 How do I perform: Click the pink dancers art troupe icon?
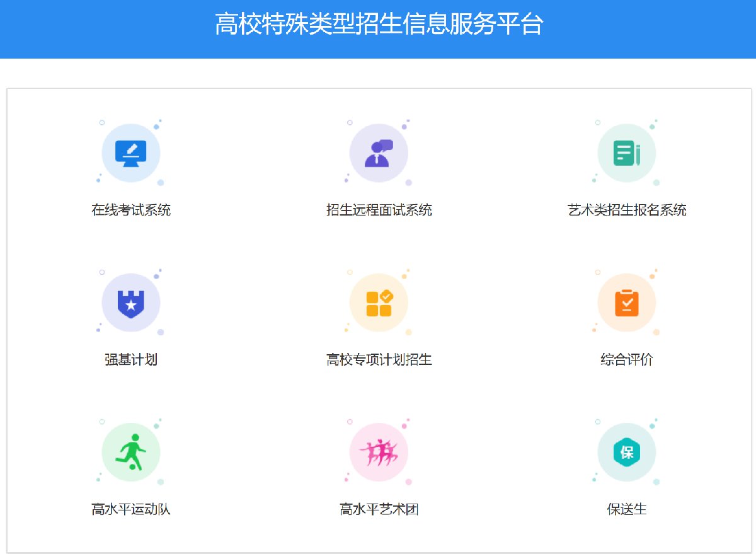click(x=379, y=452)
